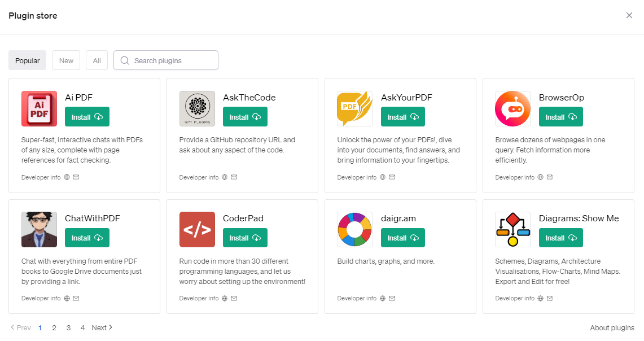
Task: Open CoderPad developer website globe icon
Action: point(225,298)
